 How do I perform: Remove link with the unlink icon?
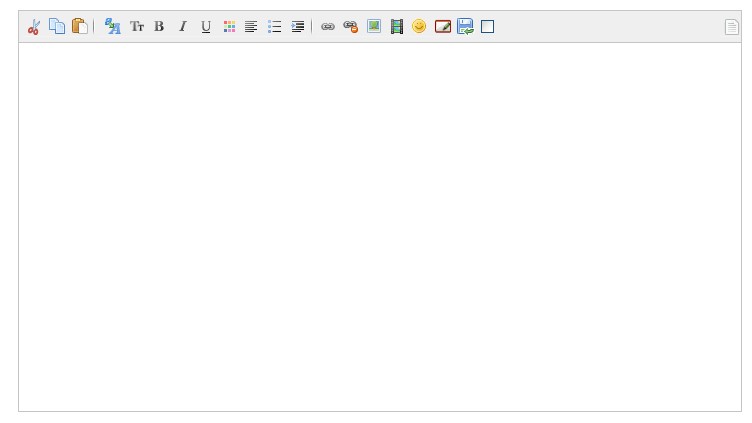(351, 26)
